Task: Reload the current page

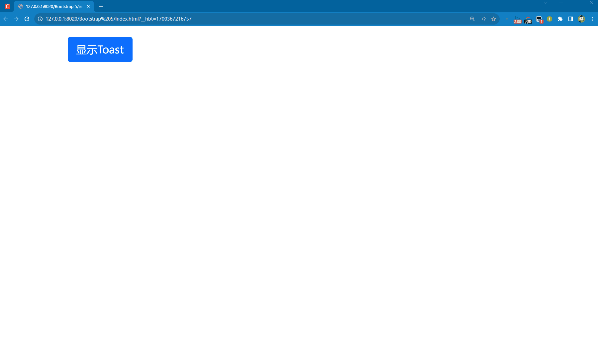Action: tap(27, 19)
